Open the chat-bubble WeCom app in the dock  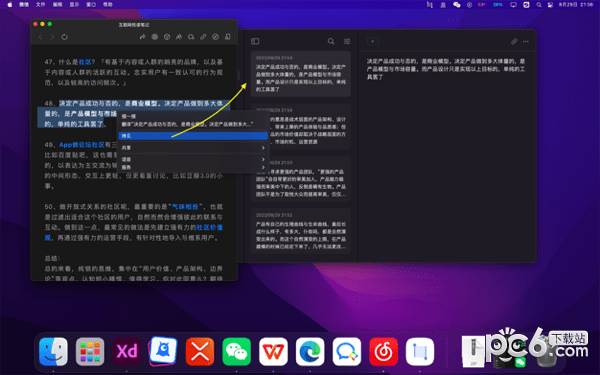point(347,352)
